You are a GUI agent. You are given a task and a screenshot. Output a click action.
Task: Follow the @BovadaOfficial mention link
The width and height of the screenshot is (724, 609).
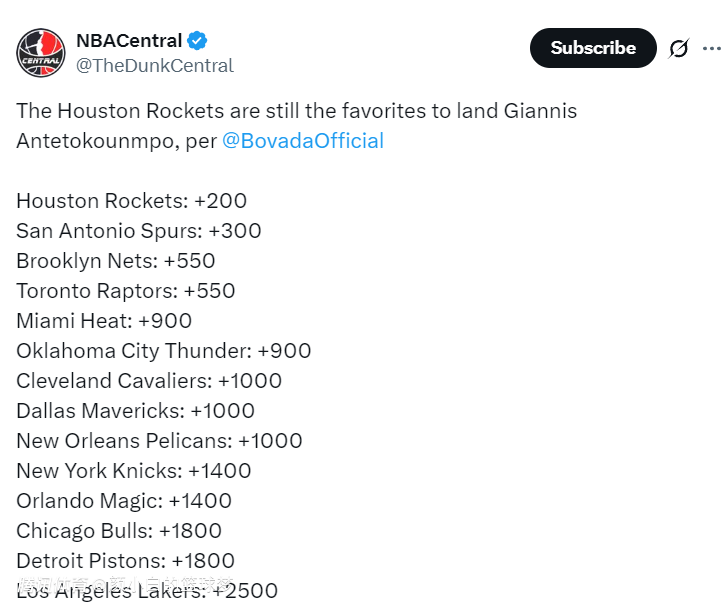pos(303,141)
